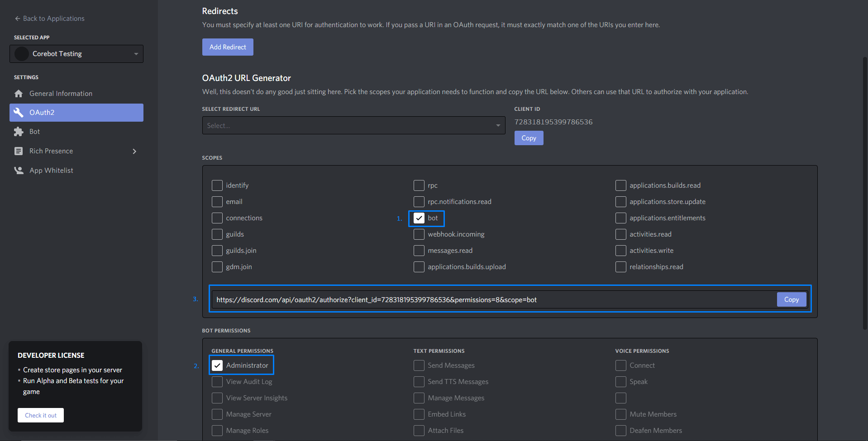868x441 pixels.
Task: Select the OAuth2 settings page
Action: [76, 113]
